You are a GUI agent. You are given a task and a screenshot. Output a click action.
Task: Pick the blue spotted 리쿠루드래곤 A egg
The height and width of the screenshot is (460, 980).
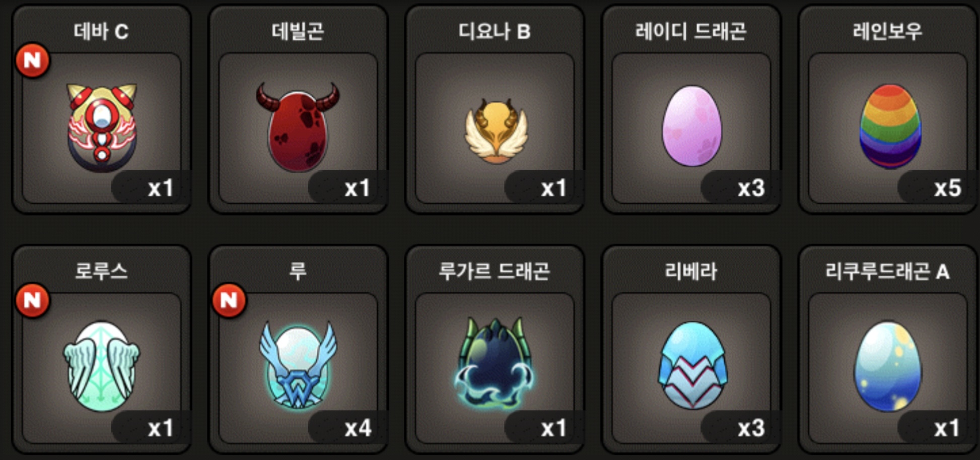coord(887,366)
